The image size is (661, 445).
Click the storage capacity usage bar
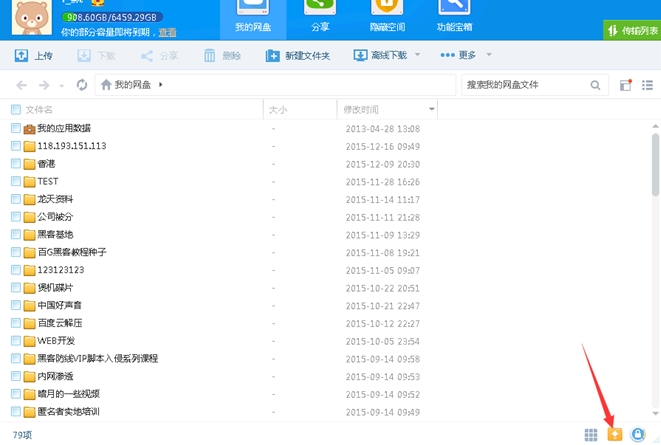click(112, 17)
